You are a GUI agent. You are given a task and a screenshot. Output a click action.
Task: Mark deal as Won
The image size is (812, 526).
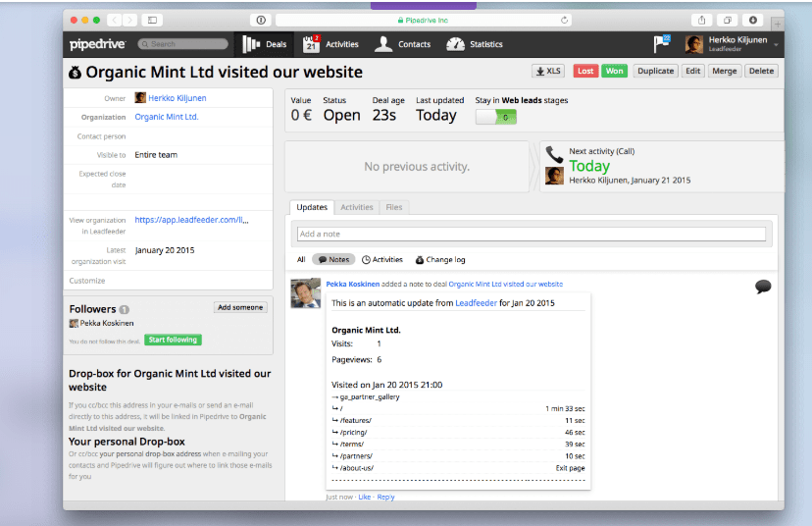click(x=614, y=71)
